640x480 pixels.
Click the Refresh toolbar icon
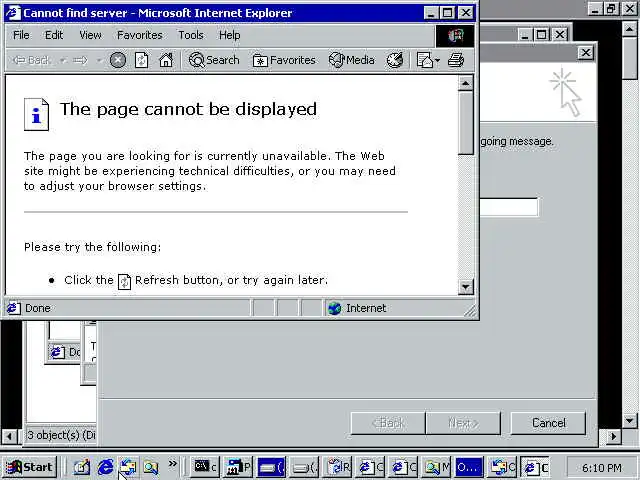point(141,60)
